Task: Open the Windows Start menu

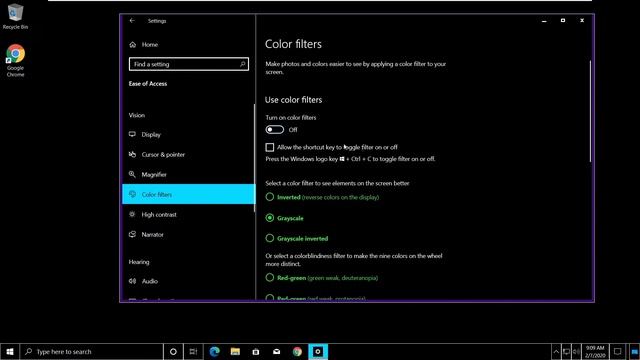Action: 10,351
